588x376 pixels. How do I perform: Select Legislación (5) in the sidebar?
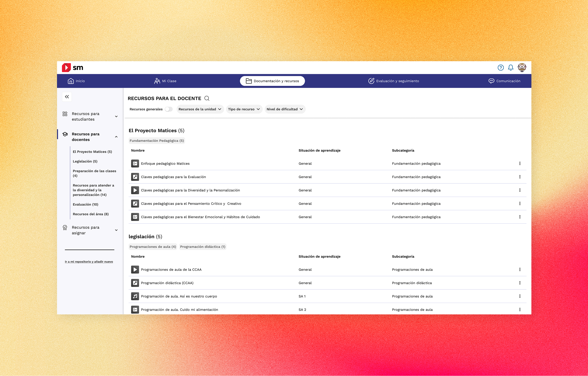pyautogui.click(x=85, y=161)
